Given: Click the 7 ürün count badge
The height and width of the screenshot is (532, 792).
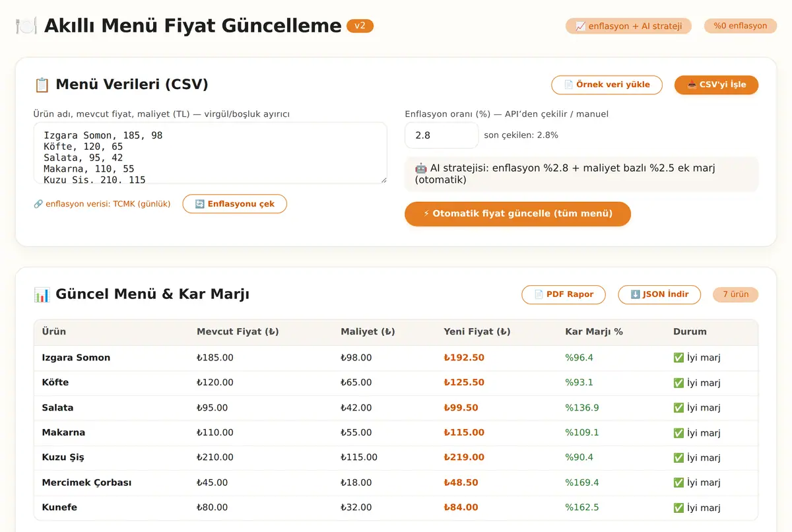Looking at the screenshot, I should coord(736,294).
